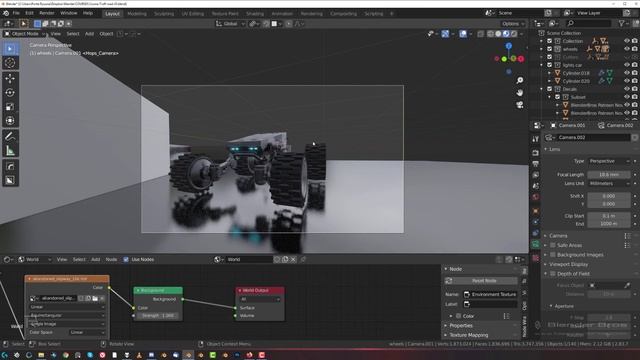Collapse the lights car collection
Screen dimensions: 640x360
click(542, 65)
